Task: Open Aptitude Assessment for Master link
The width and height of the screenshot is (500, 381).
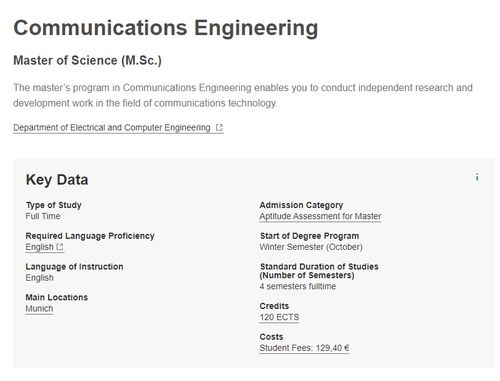Action: tap(320, 216)
